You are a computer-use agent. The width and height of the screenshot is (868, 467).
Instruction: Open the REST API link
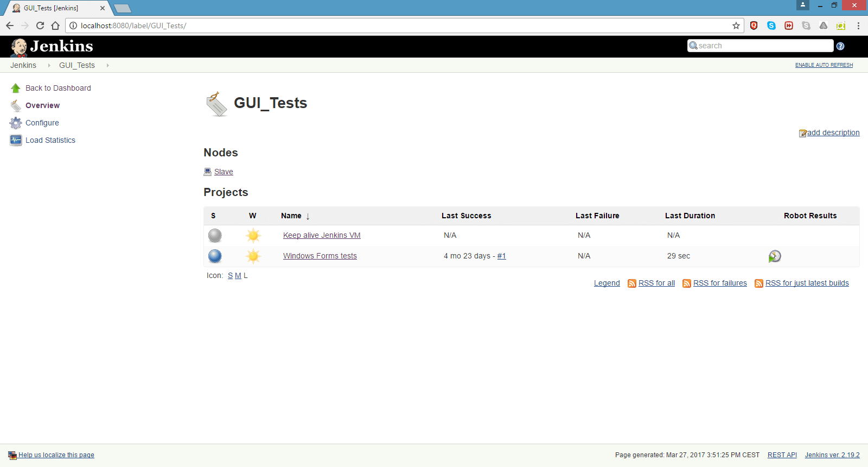coord(782,455)
